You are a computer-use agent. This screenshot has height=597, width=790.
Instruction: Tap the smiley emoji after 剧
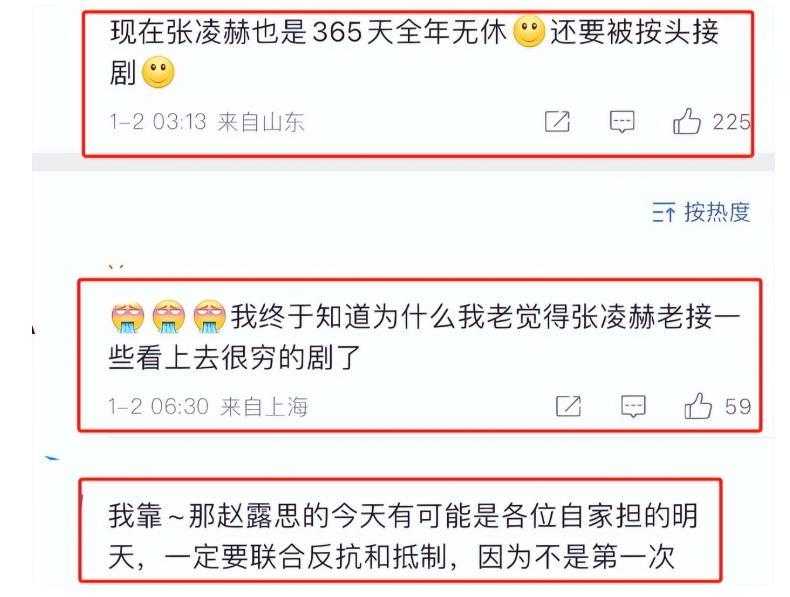click(x=158, y=72)
